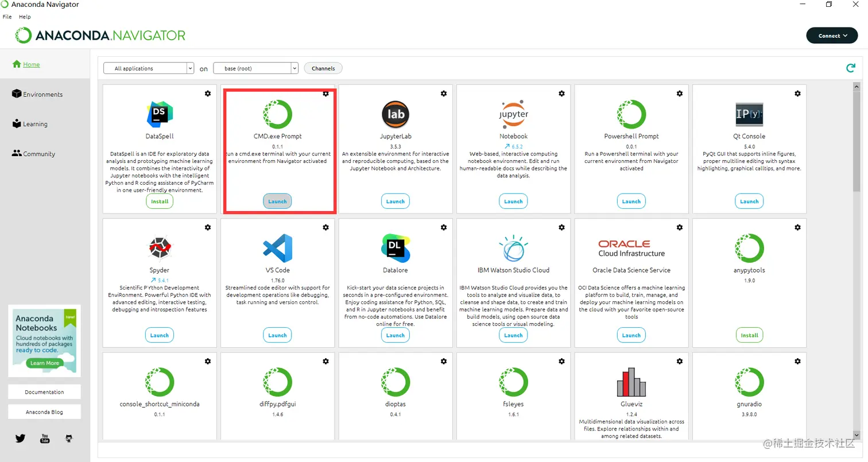Open settings gear on gnuradio card

(x=797, y=361)
